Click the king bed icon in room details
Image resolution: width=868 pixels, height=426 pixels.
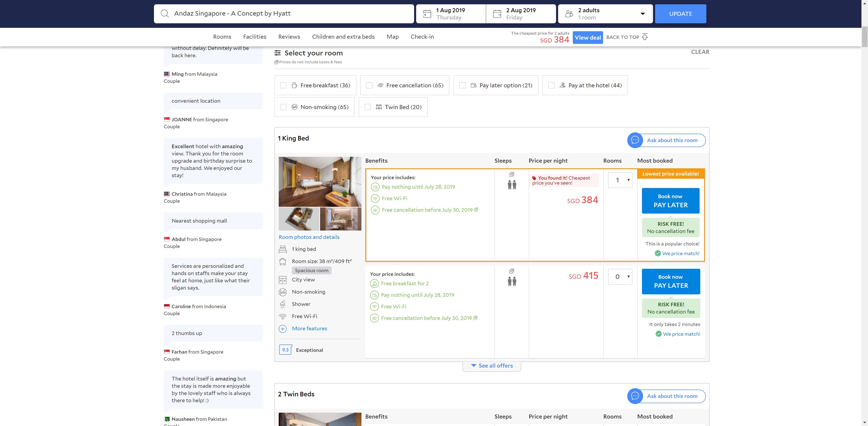[283, 249]
